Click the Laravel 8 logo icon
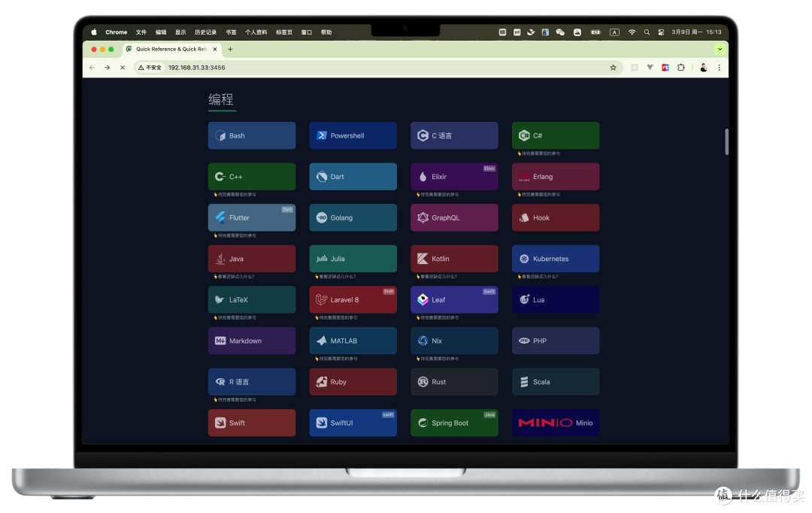The height and width of the screenshot is (513, 812). point(322,299)
